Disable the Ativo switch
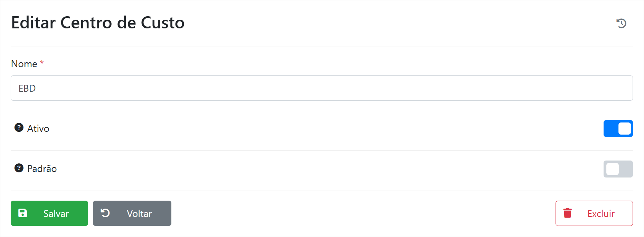This screenshot has width=644, height=237. pyautogui.click(x=618, y=128)
